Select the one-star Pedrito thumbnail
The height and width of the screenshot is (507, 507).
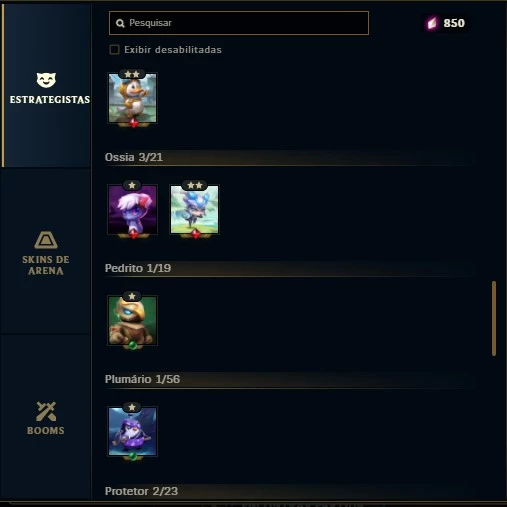132,320
